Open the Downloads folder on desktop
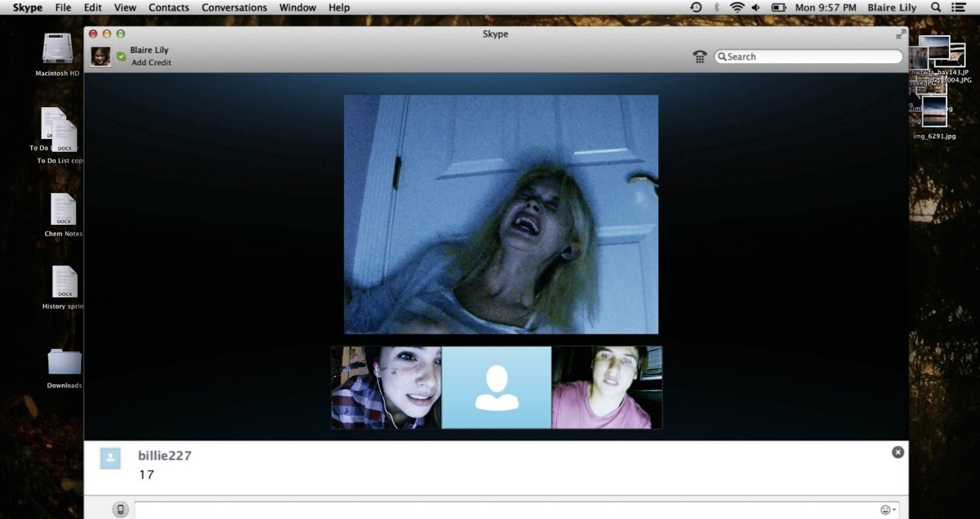The height and width of the screenshot is (519, 980). (64, 362)
